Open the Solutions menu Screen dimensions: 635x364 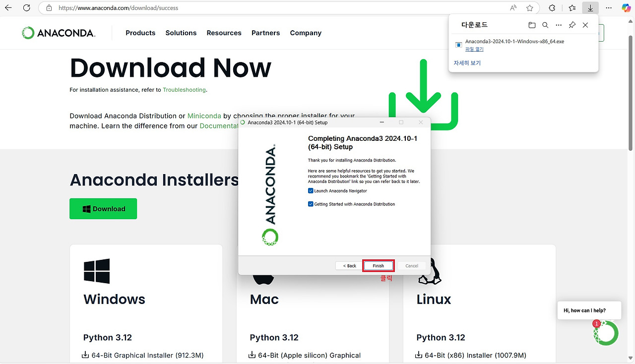[x=181, y=33]
